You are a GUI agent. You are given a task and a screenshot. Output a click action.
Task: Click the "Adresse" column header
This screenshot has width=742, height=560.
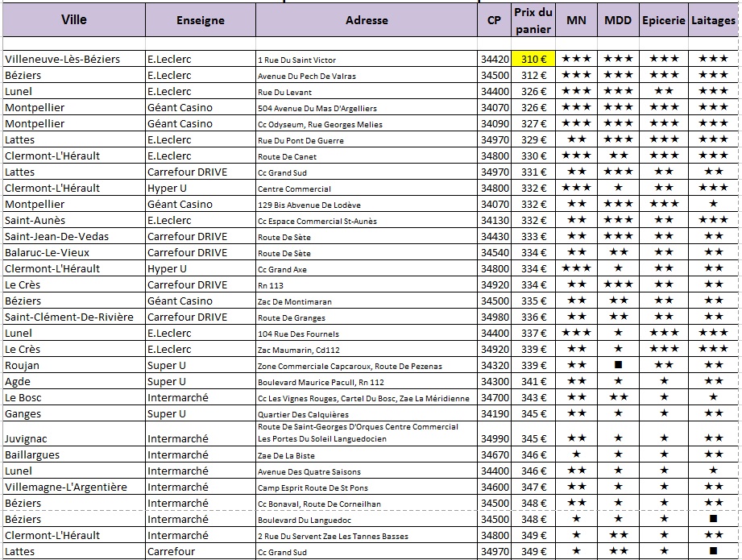point(367,20)
